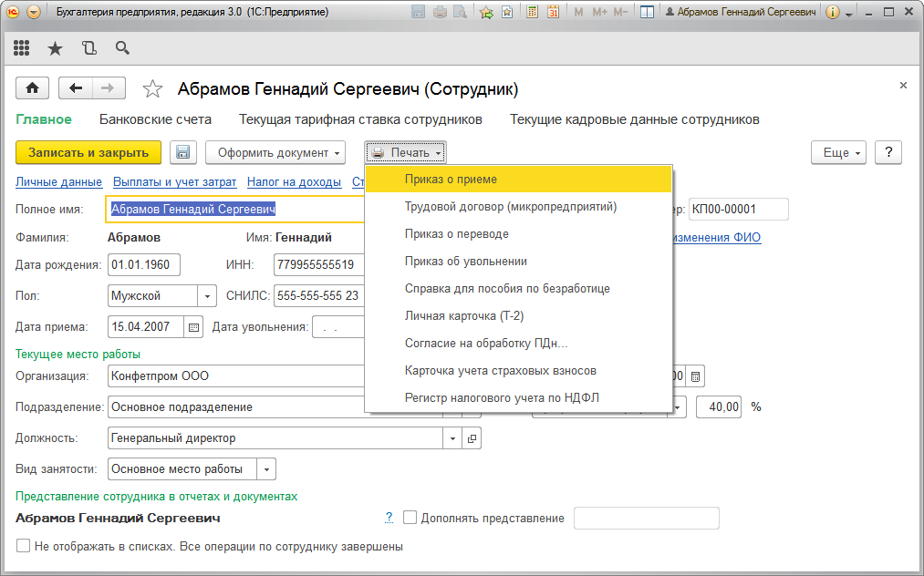Click the title bar print preview icon
This screenshot has width=924, height=576.
tap(461, 12)
